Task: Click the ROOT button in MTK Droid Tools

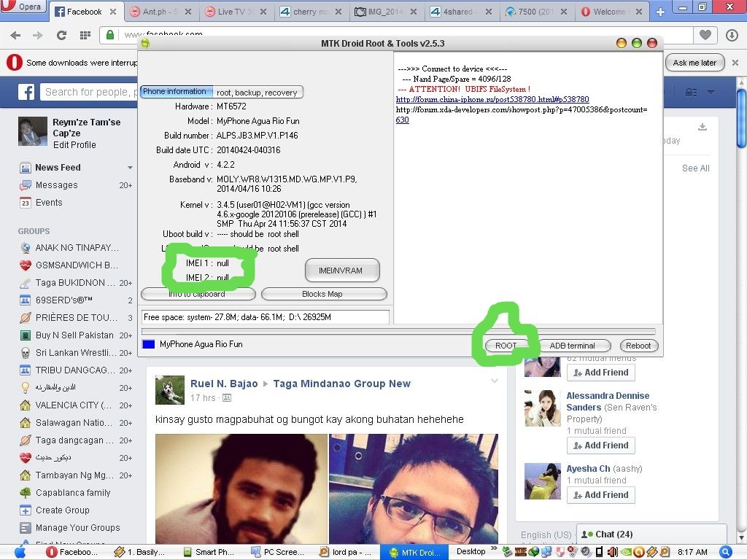Action: [506, 346]
